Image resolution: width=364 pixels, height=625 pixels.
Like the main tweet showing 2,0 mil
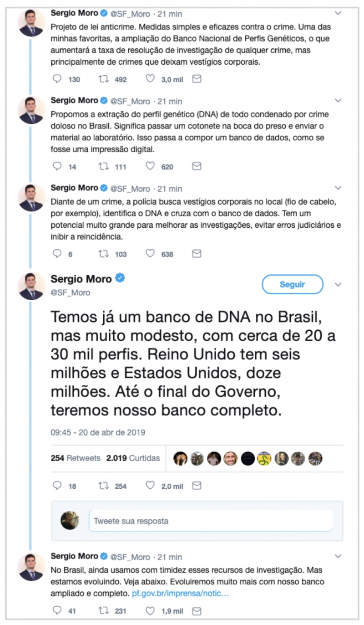[x=150, y=486]
